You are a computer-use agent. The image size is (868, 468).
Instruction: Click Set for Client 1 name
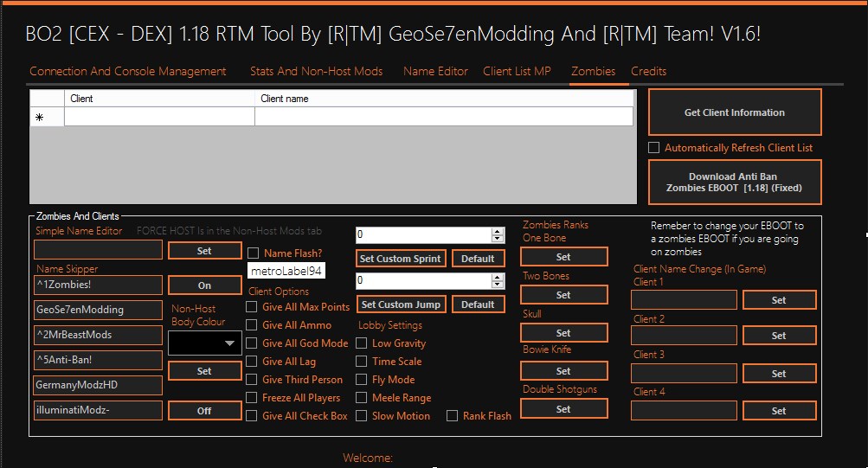pos(779,300)
